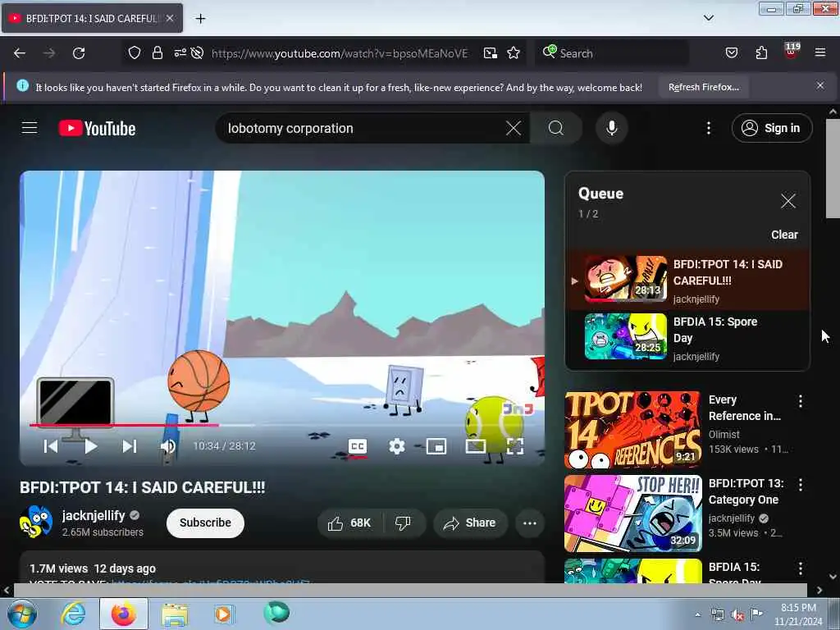Dislike the video
Viewport: 840px width, 630px height.
tap(404, 523)
